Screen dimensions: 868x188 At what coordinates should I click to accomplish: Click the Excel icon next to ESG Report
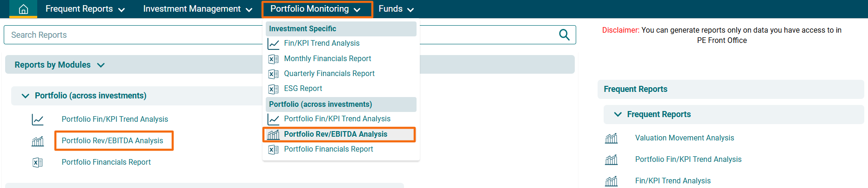click(x=274, y=89)
